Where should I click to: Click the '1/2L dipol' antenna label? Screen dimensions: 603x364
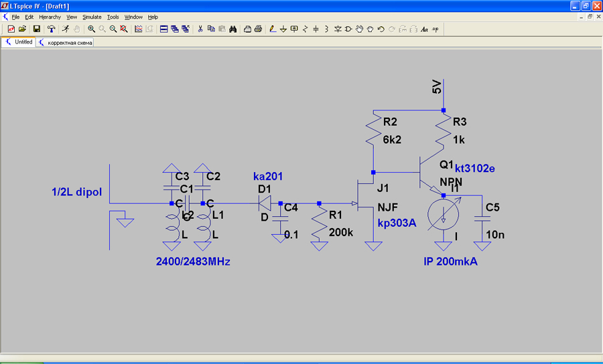click(77, 192)
